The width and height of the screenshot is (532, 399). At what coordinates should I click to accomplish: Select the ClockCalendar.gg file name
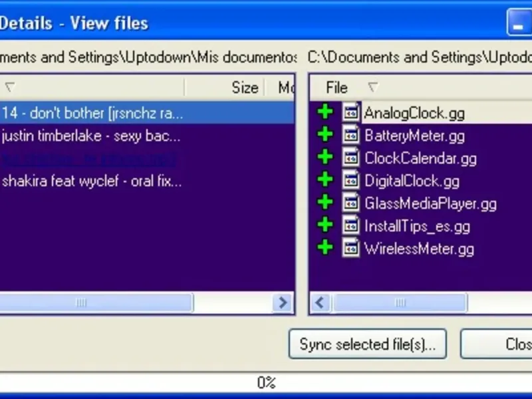pos(420,159)
